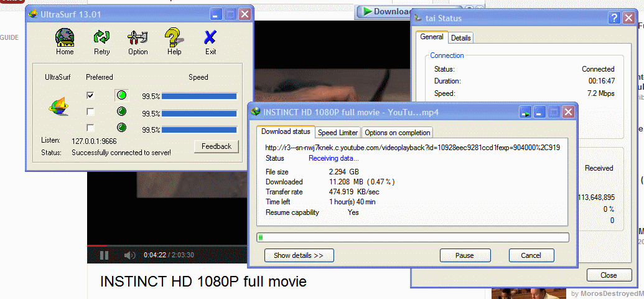Viewport: 644px width, 299px height.
Task: Click the Retry icon in UltraSurf
Action: coord(101,37)
